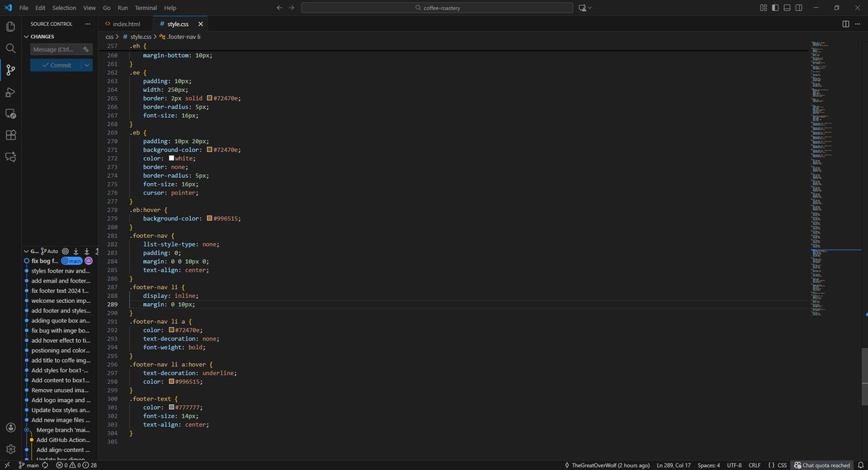Open the Manage gear icon at bottom left
The image size is (868, 470).
pos(11,448)
